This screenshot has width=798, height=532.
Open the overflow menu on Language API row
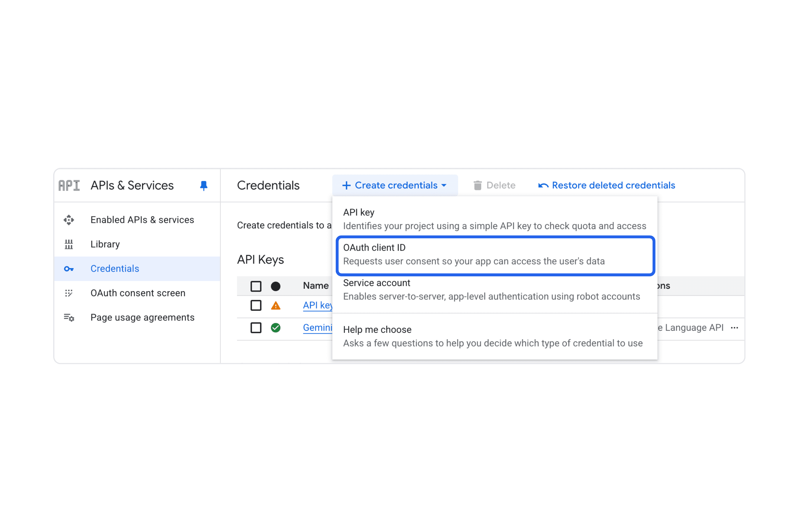pyautogui.click(x=735, y=327)
